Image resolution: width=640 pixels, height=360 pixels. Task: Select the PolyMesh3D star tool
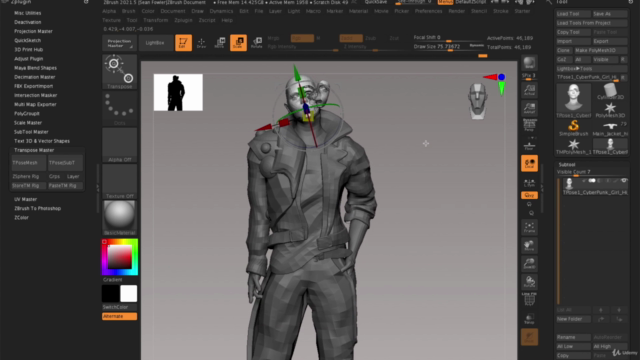(x=610, y=109)
